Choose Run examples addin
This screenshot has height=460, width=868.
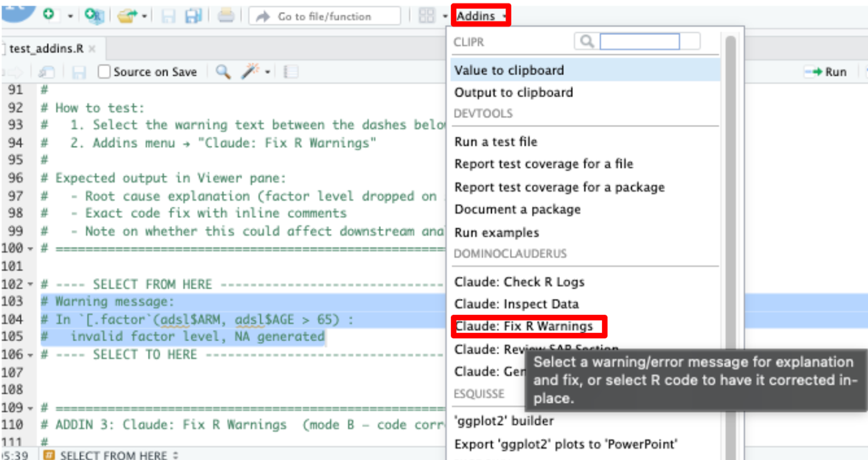pyautogui.click(x=585, y=233)
